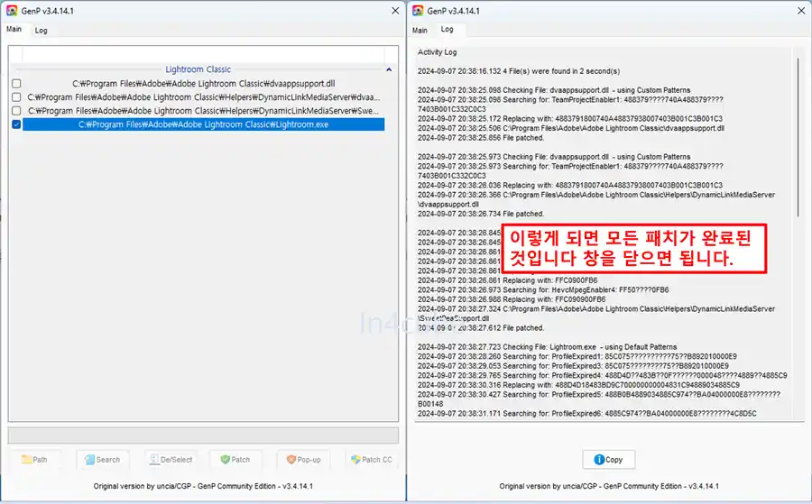The width and height of the screenshot is (812, 504).
Task: Copy the activity log with Copy button
Action: (608, 460)
